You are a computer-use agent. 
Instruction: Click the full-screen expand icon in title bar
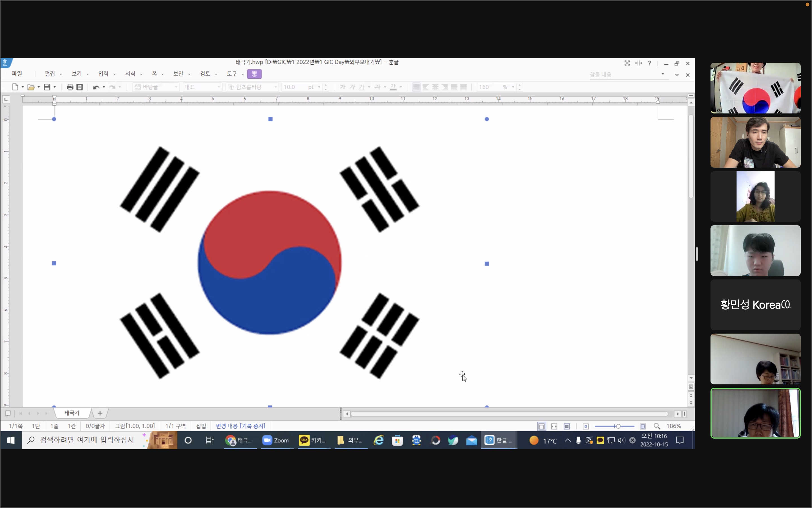pyautogui.click(x=627, y=63)
